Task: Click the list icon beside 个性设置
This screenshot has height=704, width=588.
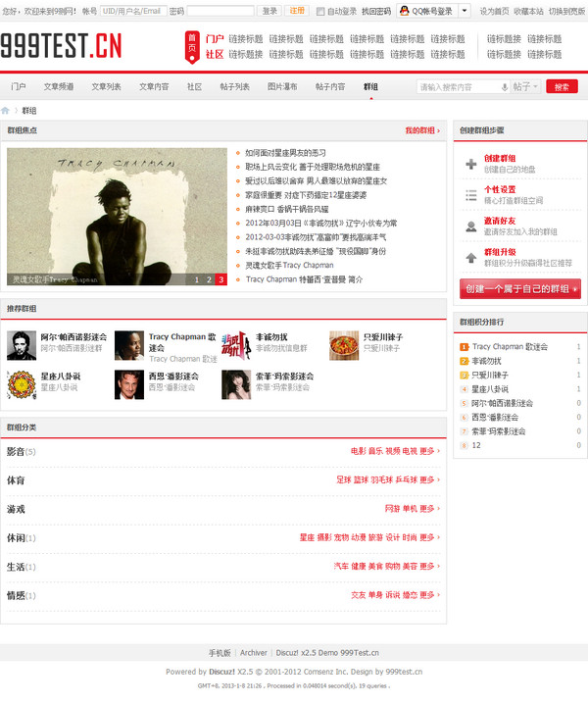Action: tap(470, 195)
